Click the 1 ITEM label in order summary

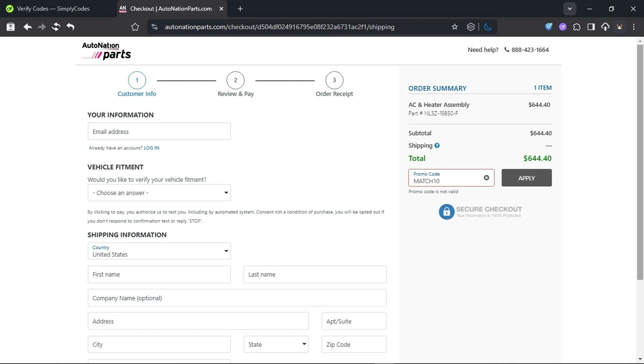click(x=543, y=88)
